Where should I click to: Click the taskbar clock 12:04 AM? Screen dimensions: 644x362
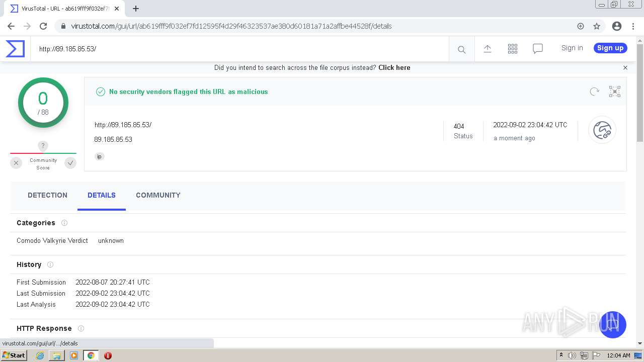coord(618,355)
